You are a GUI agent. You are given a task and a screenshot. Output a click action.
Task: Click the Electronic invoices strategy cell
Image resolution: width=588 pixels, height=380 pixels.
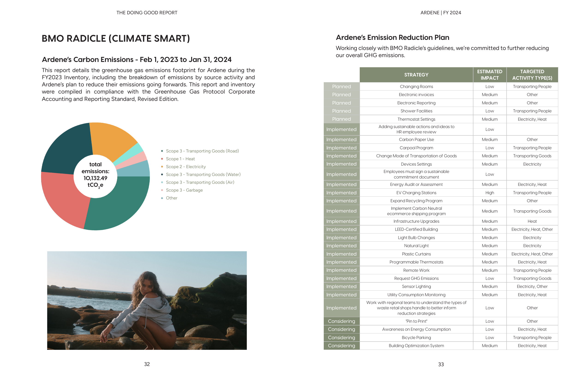point(416,95)
